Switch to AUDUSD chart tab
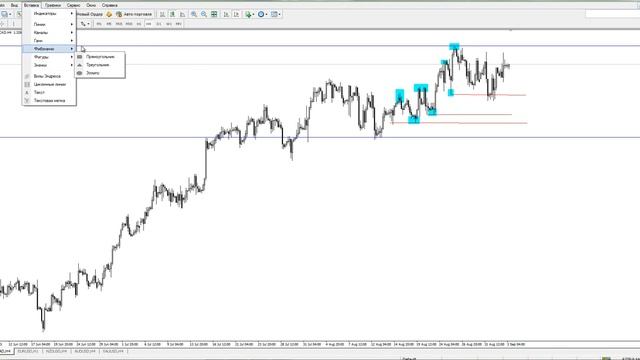The width and height of the screenshot is (640, 360). [x=85, y=351]
